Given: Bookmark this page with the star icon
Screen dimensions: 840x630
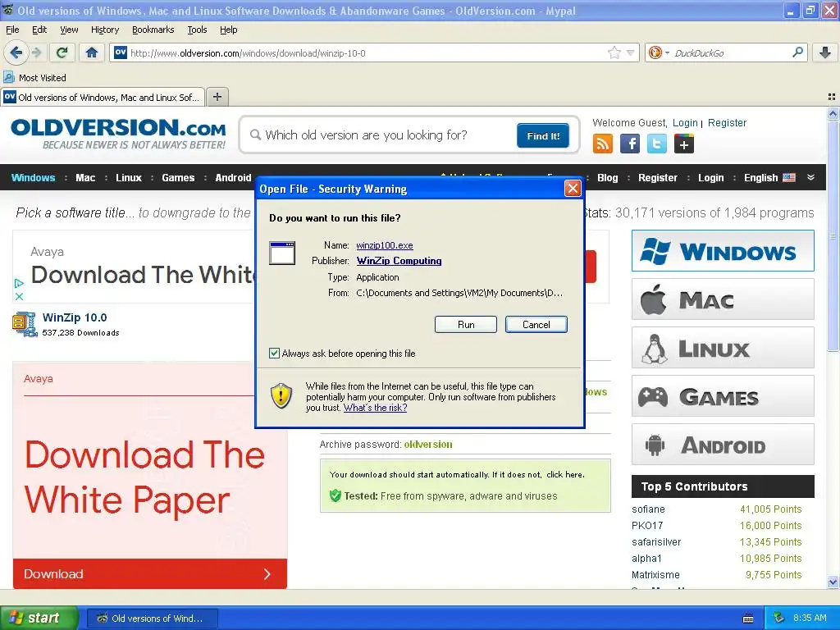Looking at the screenshot, I should 614,52.
